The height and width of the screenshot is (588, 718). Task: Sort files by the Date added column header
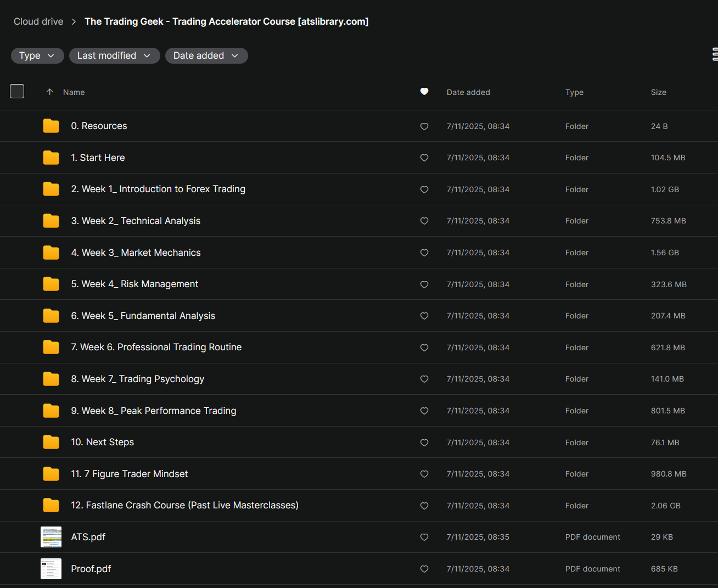[468, 92]
